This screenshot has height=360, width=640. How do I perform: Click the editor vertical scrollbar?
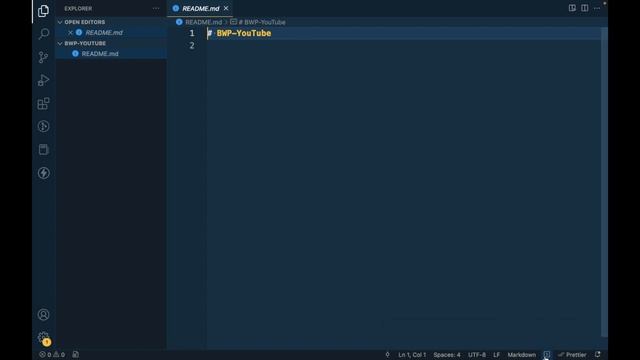point(604,182)
